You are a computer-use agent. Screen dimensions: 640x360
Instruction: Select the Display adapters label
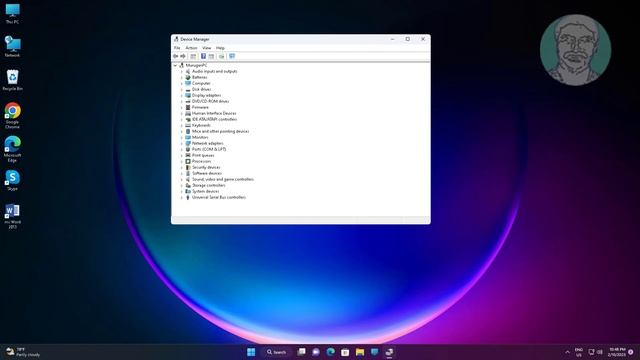point(207,96)
